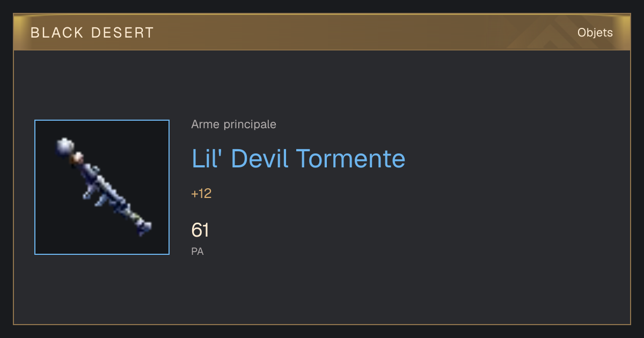Screen dimensions: 644x338
Task: Click the blue-bordered item thumbnail frame
Action: (102, 187)
